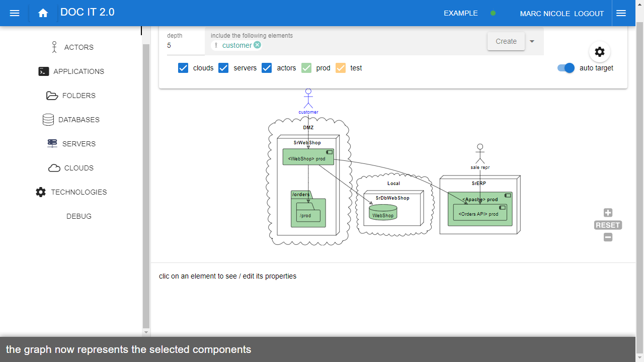Select the WebShop database node

click(383, 212)
